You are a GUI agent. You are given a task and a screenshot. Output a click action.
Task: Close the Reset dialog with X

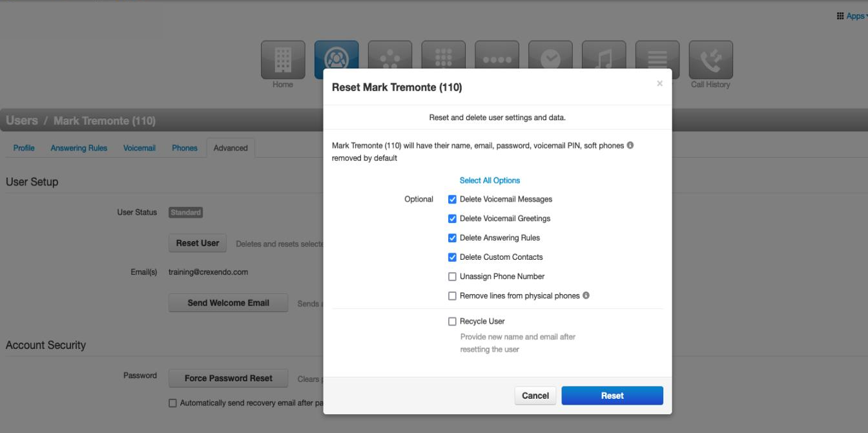click(659, 83)
